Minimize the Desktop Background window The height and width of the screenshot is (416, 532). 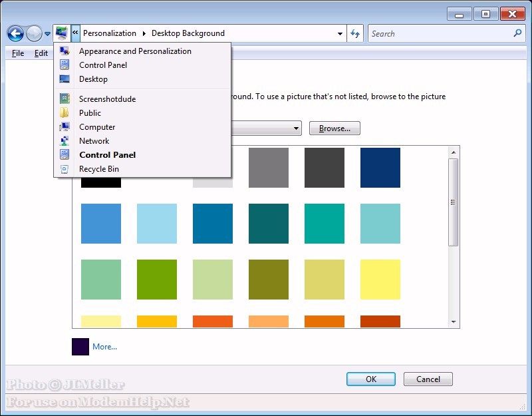click(x=459, y=14)
